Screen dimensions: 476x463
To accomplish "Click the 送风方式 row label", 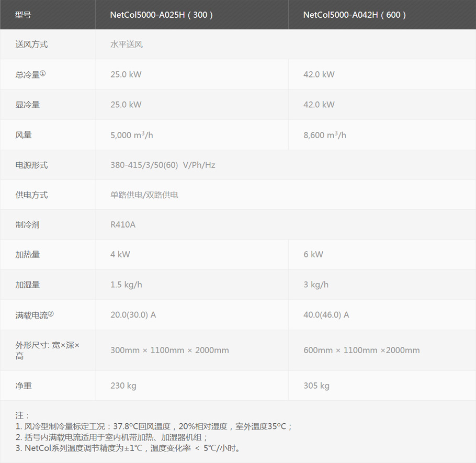I will [31, 44].
